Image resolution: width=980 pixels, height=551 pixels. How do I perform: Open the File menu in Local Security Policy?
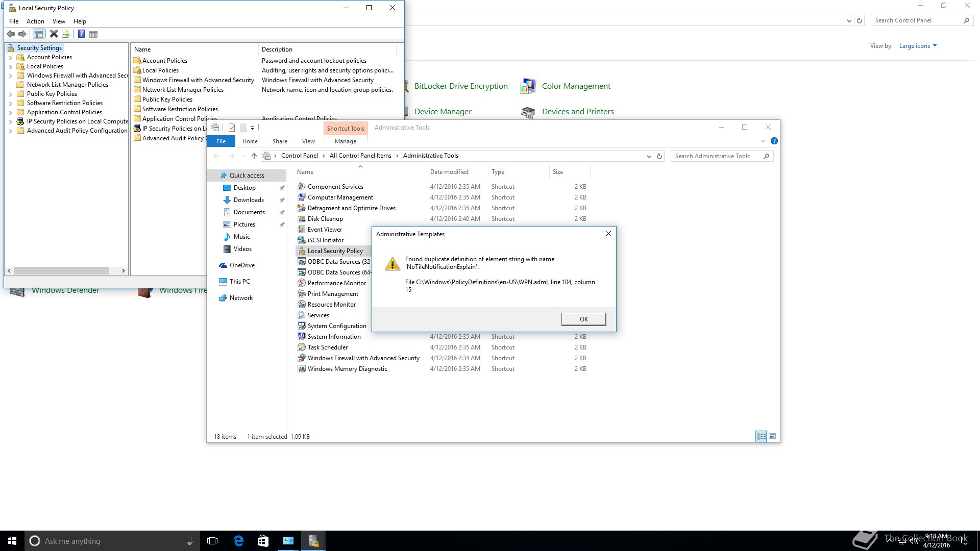(x=14, y=21)
